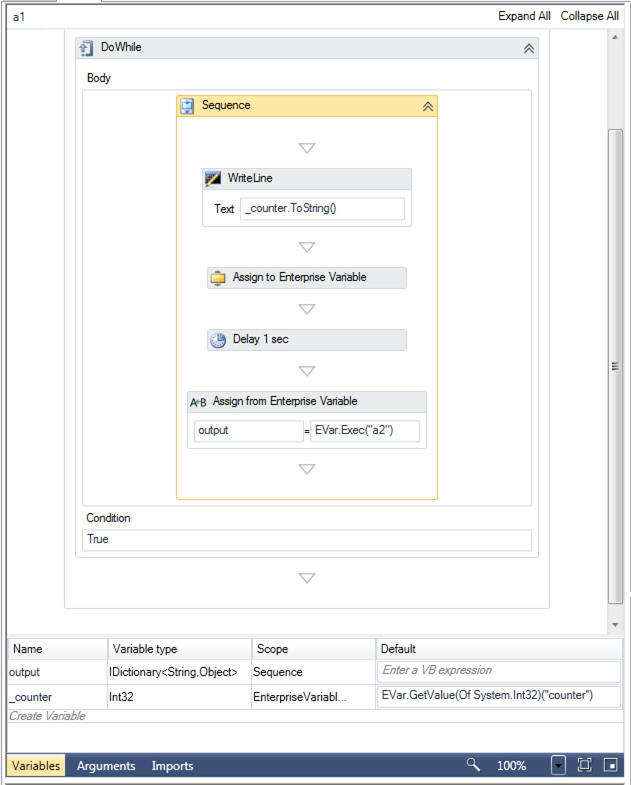This screenshot has width=631, height=785.
Task: Click the 100% zoom value
Action: (511, 765)
